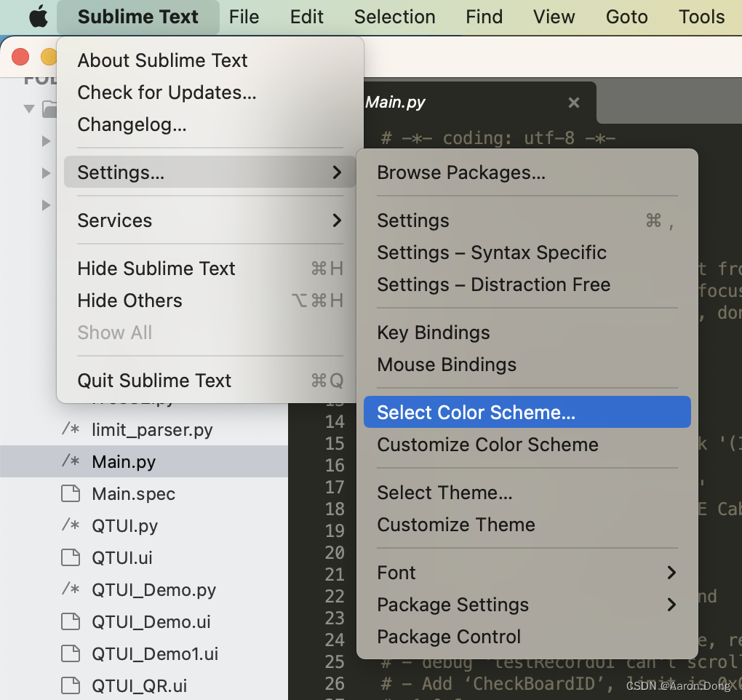
Task: Click the file icon beside Main.spec
Action: click(71, 493)
